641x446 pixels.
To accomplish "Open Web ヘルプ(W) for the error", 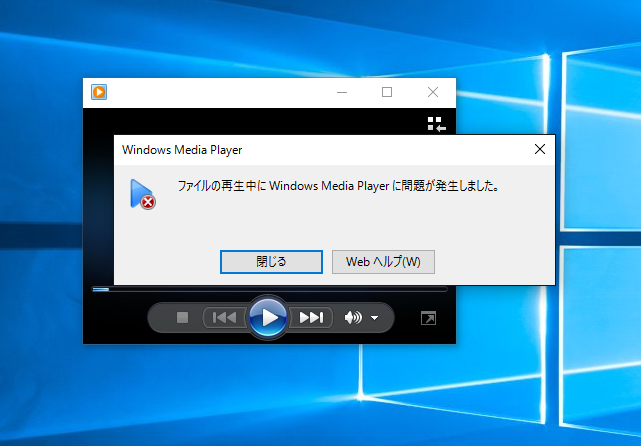I will click(x=383, y=262).
